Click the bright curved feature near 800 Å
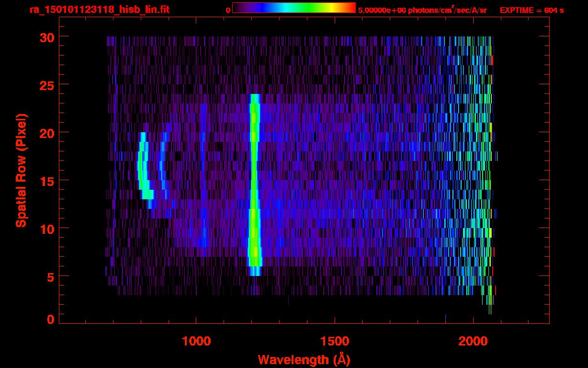This screenshot has height=368, width=588. (142, 168)
